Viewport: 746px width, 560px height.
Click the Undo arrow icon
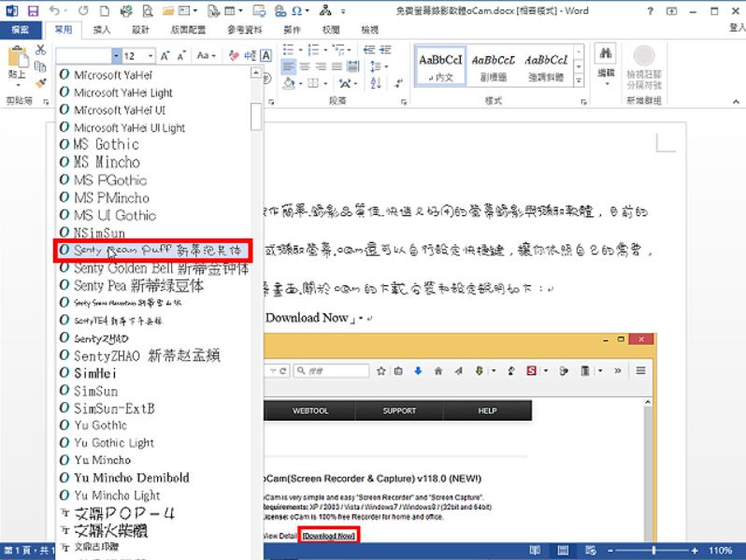pyautogui.click(x=54, y=10)
